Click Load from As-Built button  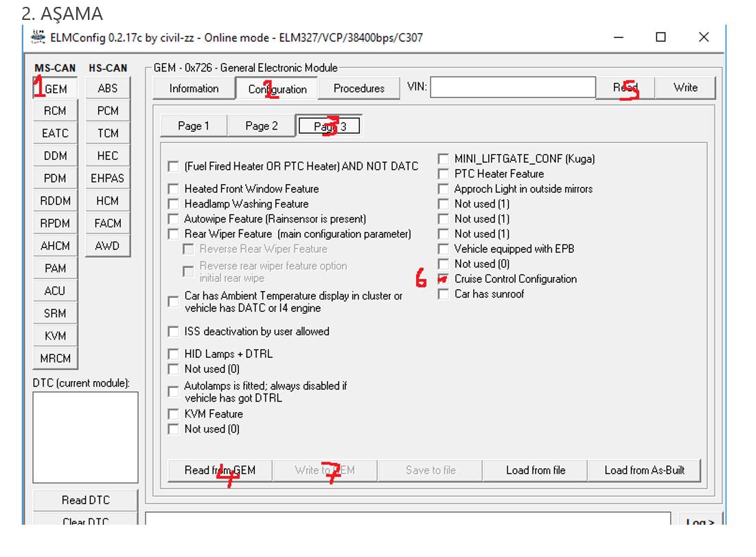coord(644,470)
